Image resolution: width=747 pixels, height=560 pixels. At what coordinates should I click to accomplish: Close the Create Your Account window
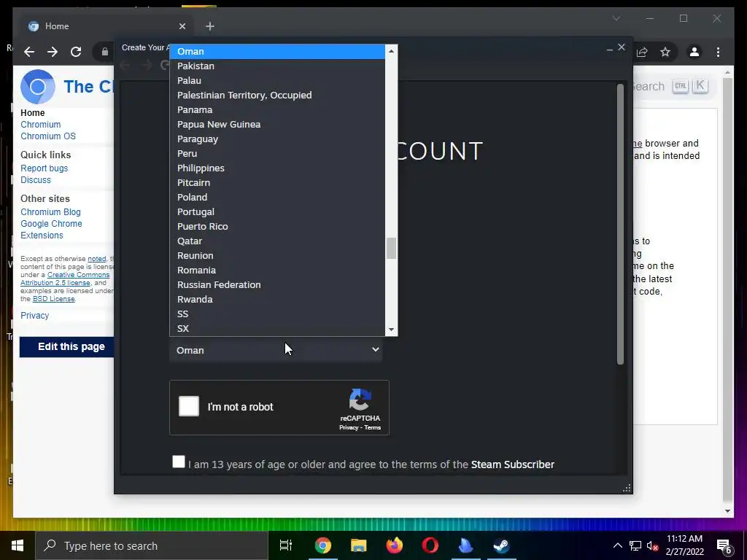point(622,47)
